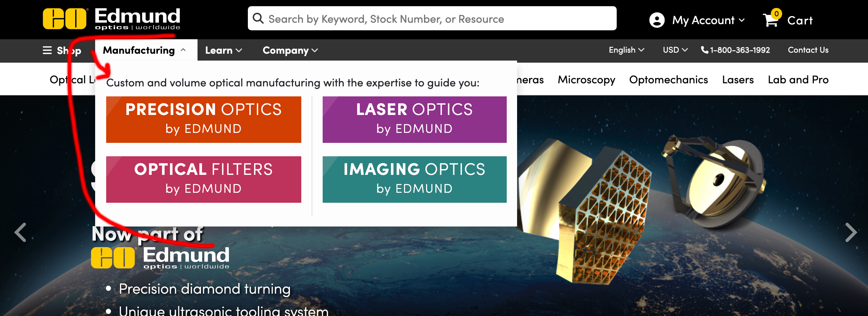The width and height of the screenshot is (868, 316).
Task: Open the shopping cart icon
Action: click(x=771, y=20)
